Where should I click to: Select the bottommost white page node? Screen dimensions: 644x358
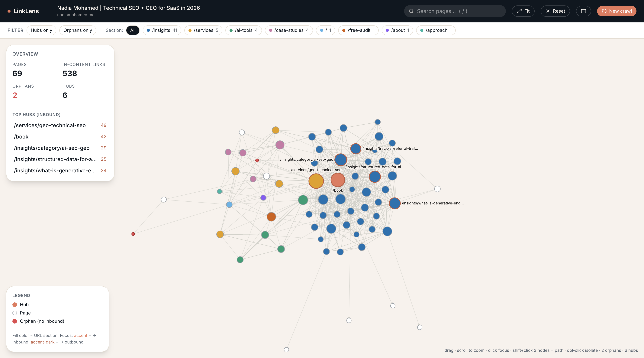286,350
